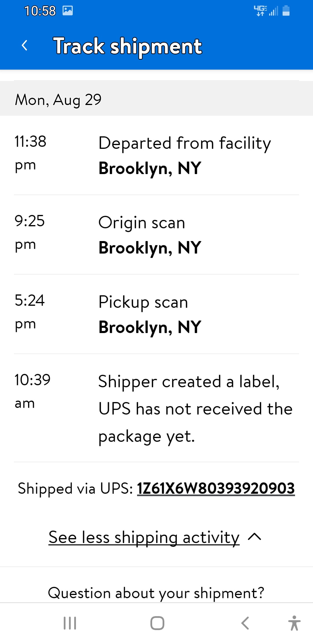Click the See less shipping activity link
Screen dimensions: 313x644
144,537
